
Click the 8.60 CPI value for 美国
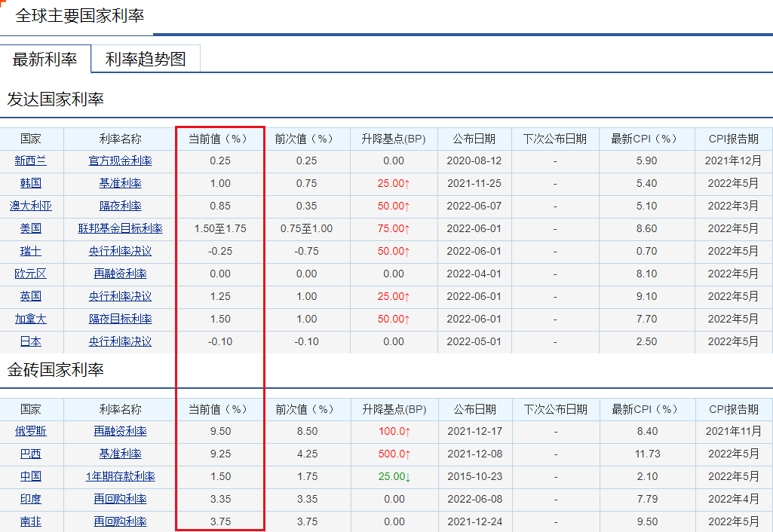point(646,228)
